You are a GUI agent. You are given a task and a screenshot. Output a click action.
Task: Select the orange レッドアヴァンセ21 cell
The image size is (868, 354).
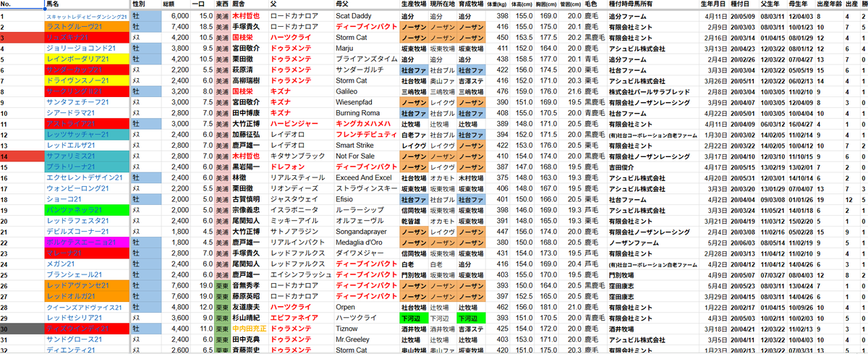click(88, 286)
